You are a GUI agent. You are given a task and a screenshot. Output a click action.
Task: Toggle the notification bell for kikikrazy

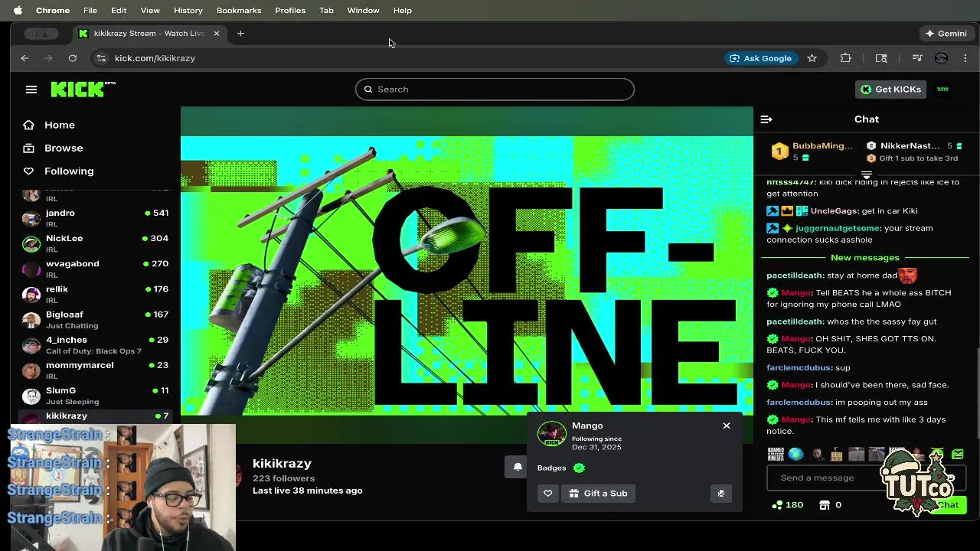point(518,467)
